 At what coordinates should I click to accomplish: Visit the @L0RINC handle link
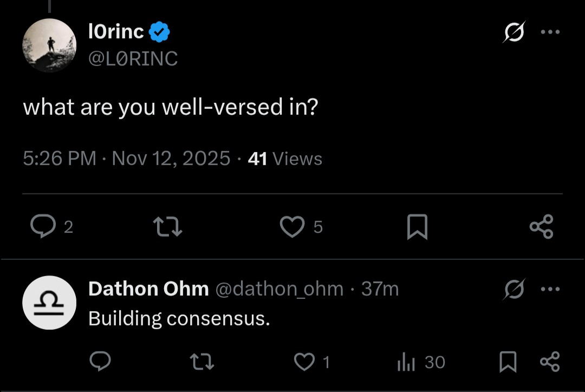point(133,58)
